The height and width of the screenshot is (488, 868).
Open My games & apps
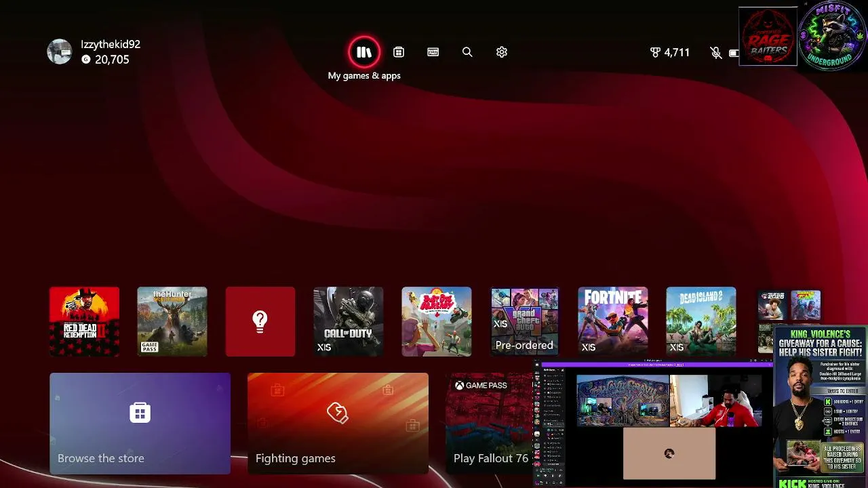click(364, 52)
